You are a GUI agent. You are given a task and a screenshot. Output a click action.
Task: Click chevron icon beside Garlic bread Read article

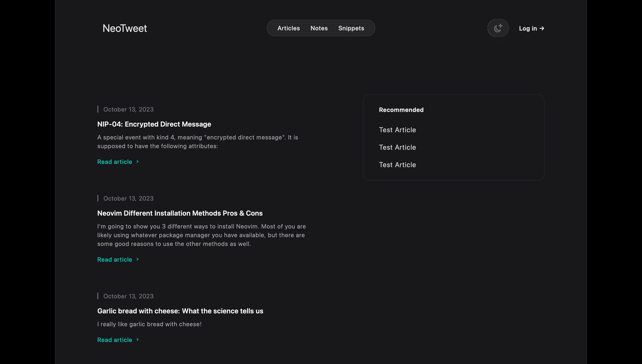coord(137,340)
